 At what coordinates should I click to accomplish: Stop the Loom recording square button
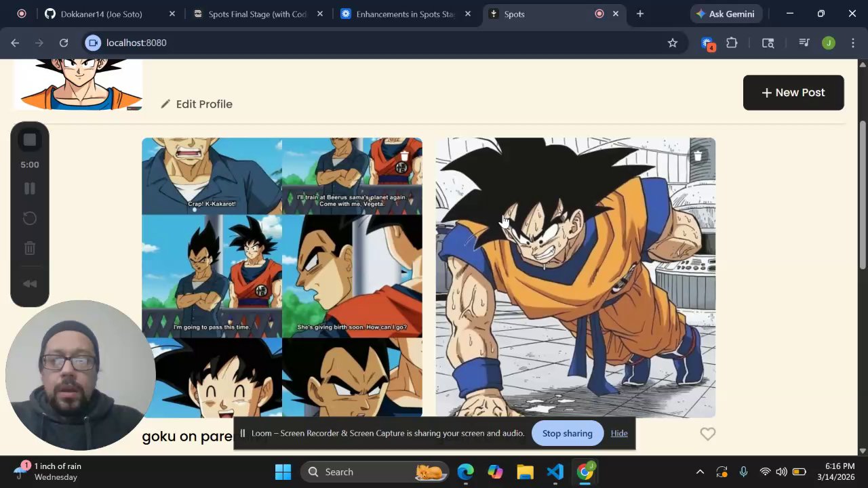[30, 140]
